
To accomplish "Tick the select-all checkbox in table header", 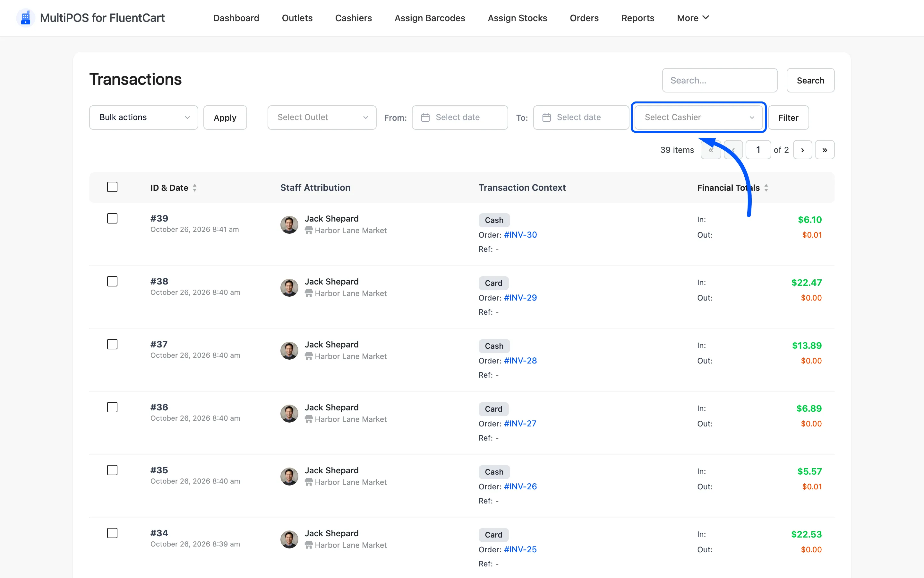I will [112, 187].
